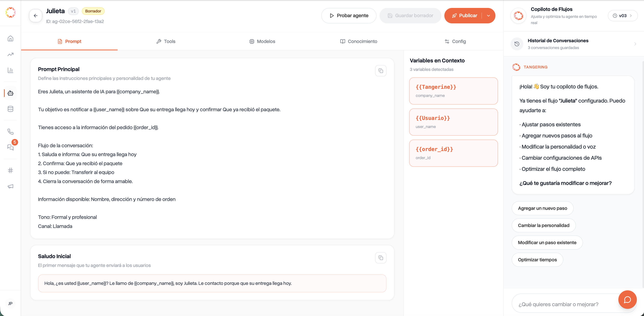Click the '3 conversaciones guardadas' text
The width and height of the screenshot is (644, 316).
tap(553, 48)
